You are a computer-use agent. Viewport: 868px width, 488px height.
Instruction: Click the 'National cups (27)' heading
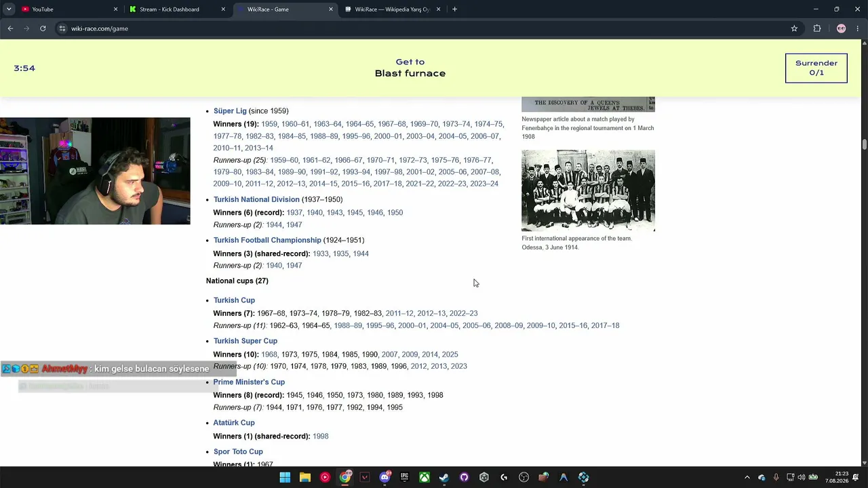tap(237, 281)
